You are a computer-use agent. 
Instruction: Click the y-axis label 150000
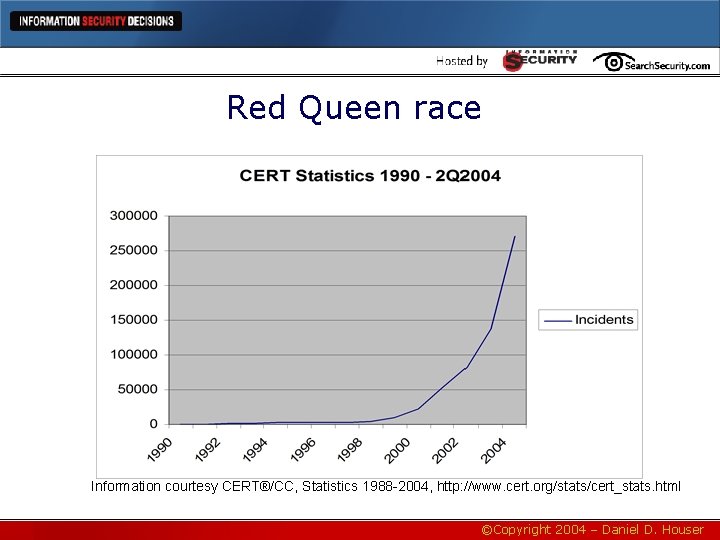[x=134, y=320]
